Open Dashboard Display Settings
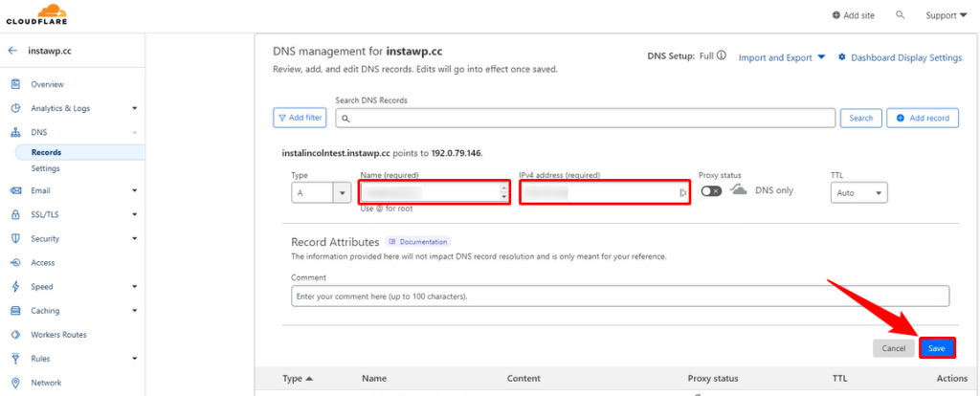This screenshot has height=396, width=980. [x=900, y=57]
